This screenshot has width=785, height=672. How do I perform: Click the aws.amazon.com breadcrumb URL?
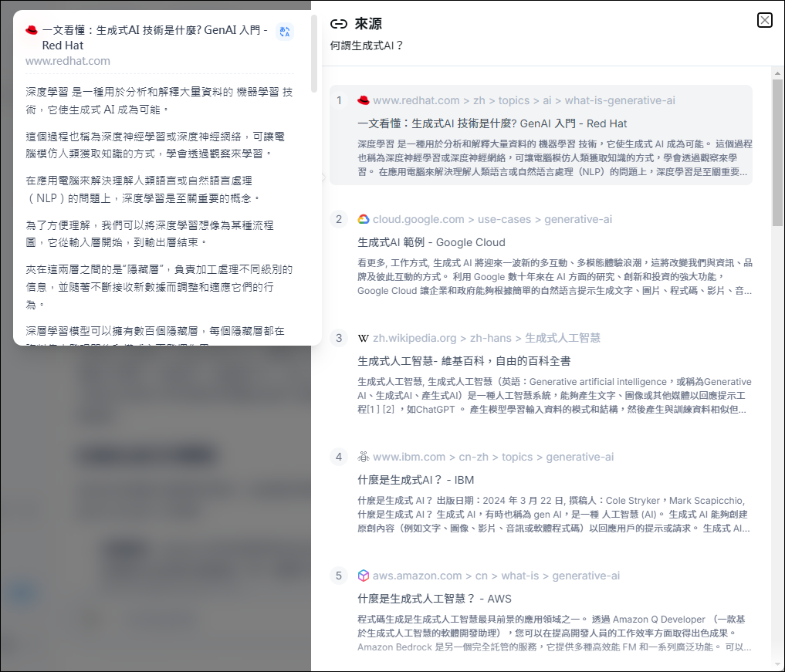click(x=496, y=576)
